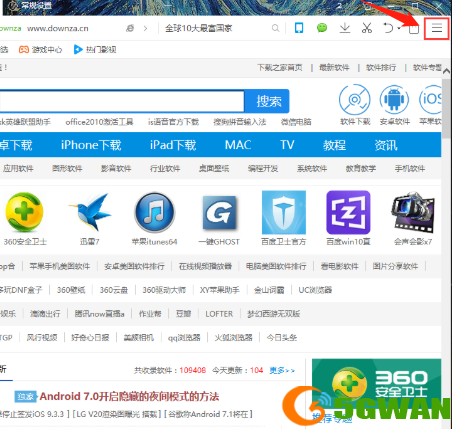The height and width of the screenshot is (429, 452).
Task: Open 搜狗拼音输入法 hot search link
Action: [x=240, y=122]
